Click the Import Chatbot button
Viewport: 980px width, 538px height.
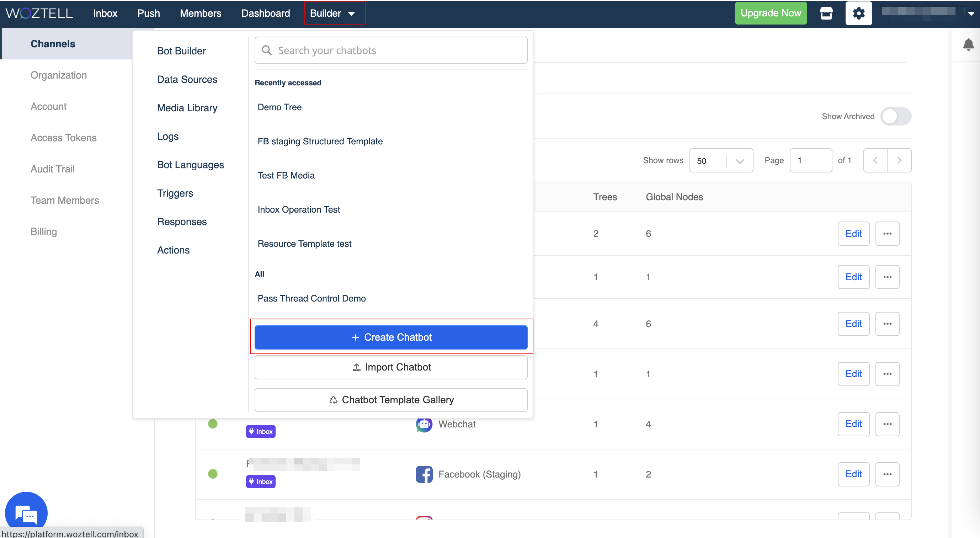[x=391, y=367]
